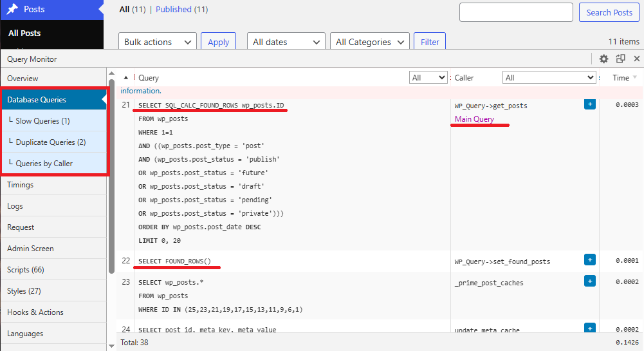The image size is (644, 351).
Task: Open Styles (27) panel
Action: 53,291
